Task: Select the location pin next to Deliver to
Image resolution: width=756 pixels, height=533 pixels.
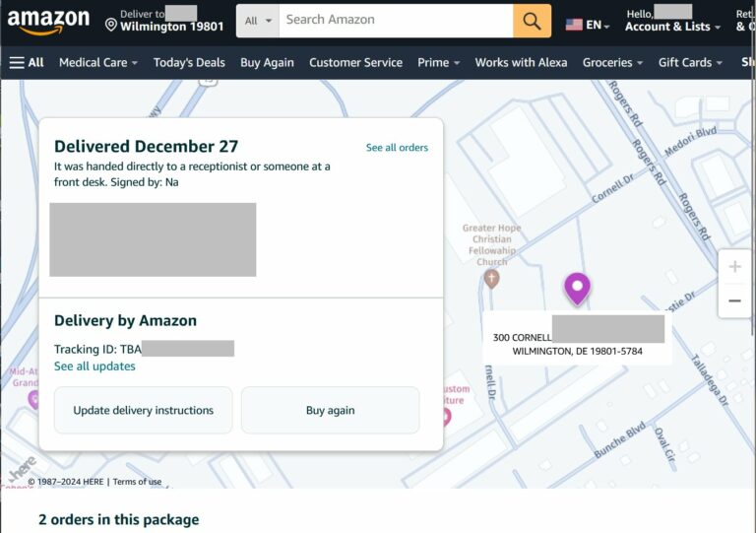Action: click(x=111, y=25)
